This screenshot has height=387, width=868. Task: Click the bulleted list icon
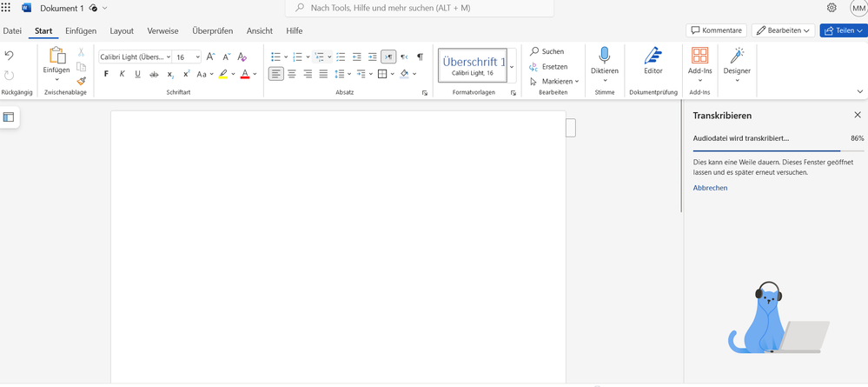pos(275,57)
